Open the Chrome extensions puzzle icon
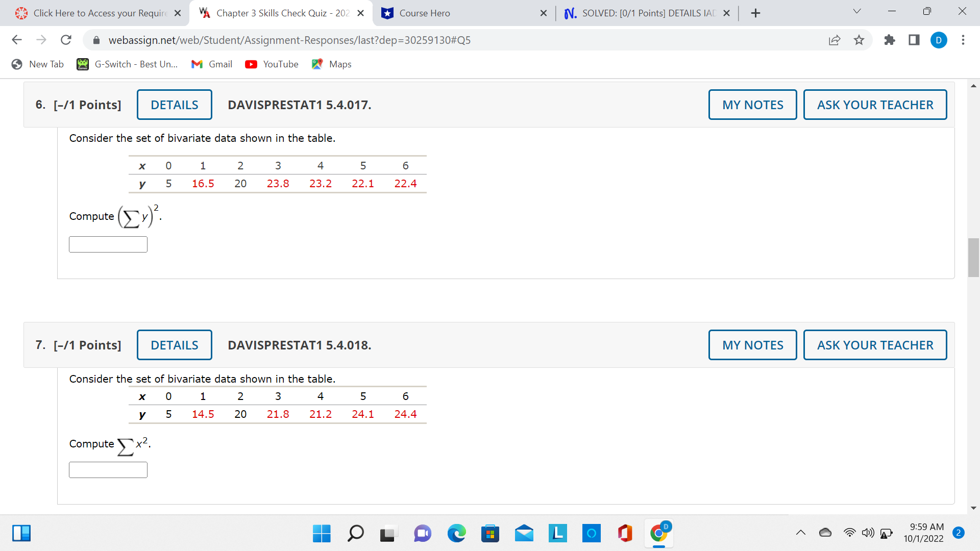Screen dimensions: 980x551 pyautogui.click(x=890, y=40)
